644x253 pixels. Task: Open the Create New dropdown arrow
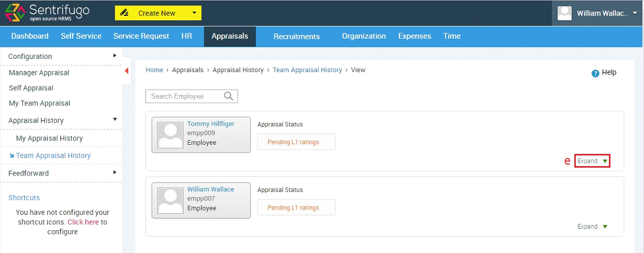(194, 13)
